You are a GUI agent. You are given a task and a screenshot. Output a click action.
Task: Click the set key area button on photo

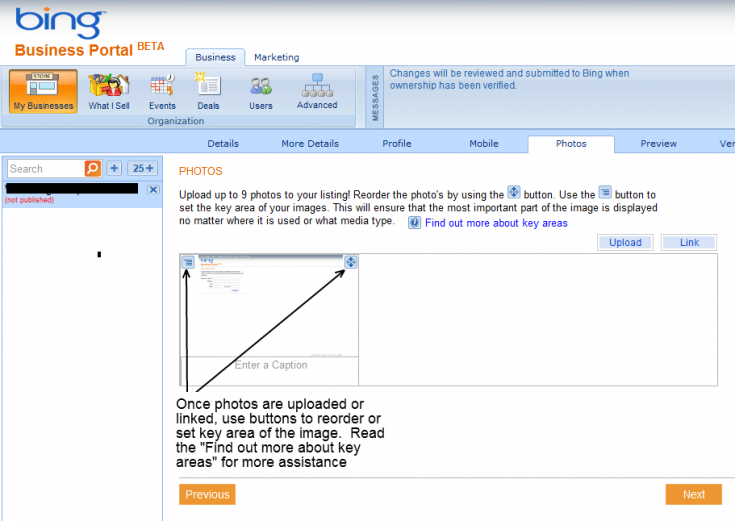(188, 262)
